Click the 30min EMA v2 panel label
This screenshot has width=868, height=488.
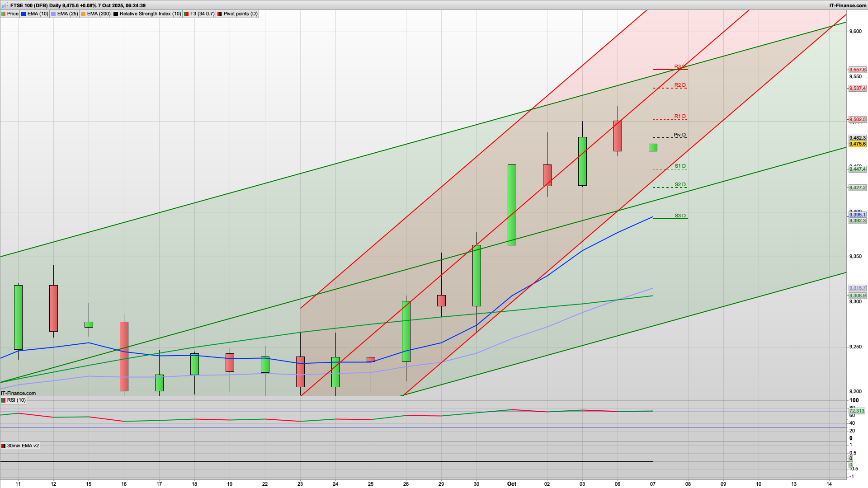click(23, 446)
